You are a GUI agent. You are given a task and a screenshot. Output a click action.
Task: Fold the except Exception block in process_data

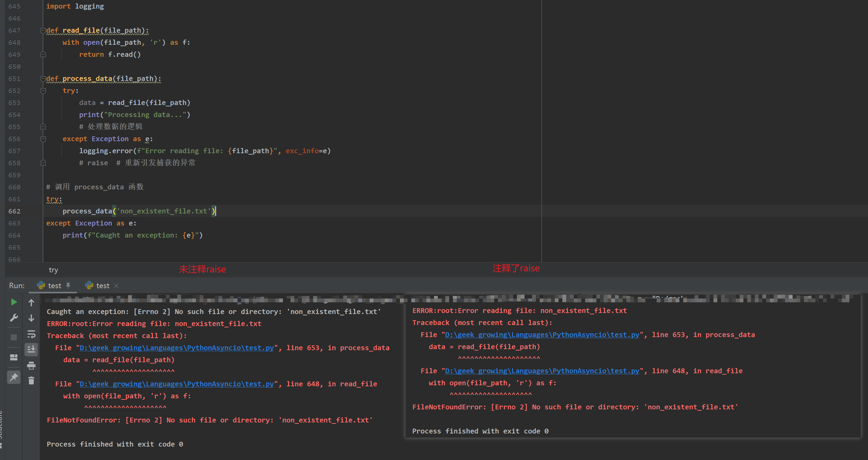43,139
